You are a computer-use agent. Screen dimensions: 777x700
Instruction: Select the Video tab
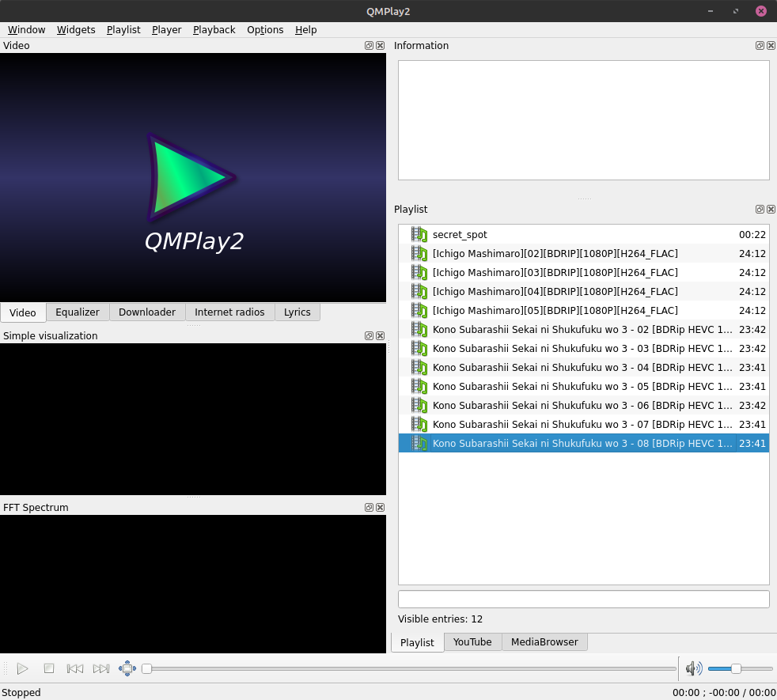[23, 312]
